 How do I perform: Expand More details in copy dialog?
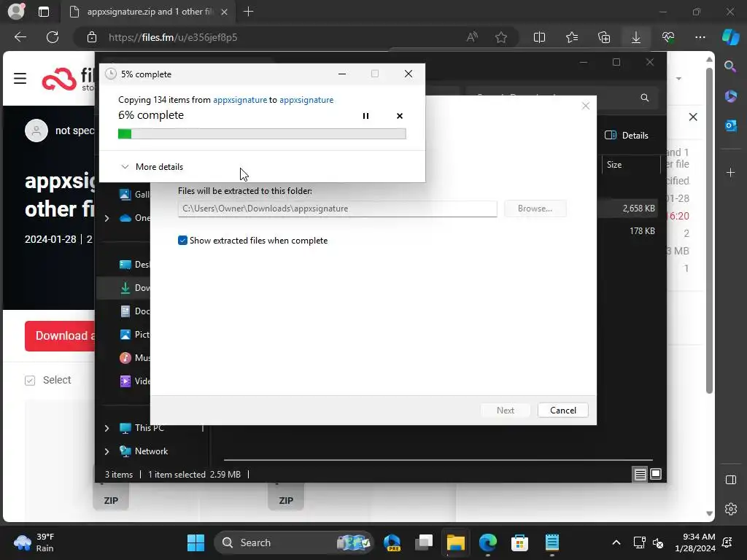pos(152,167)
